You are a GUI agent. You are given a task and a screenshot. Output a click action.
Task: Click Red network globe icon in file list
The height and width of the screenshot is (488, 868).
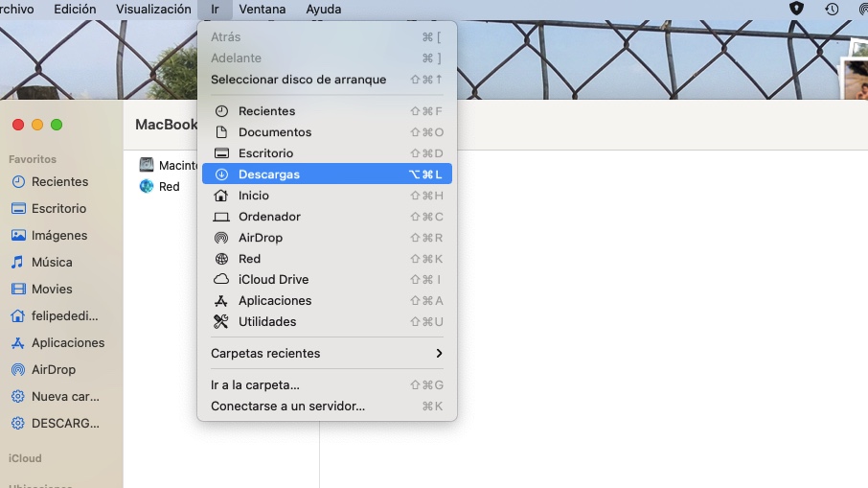pyautogui.click(x=147, y=186)
